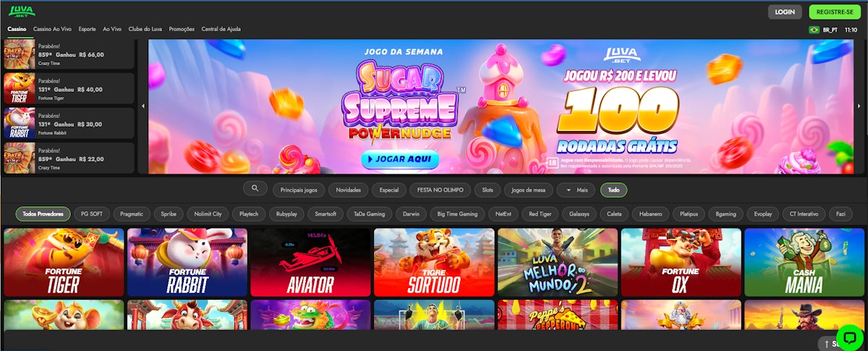Open Crazy Time icon beside R$ 66,00 win
Viewport: 868px width, 351px height.
[x=20, y=54]
